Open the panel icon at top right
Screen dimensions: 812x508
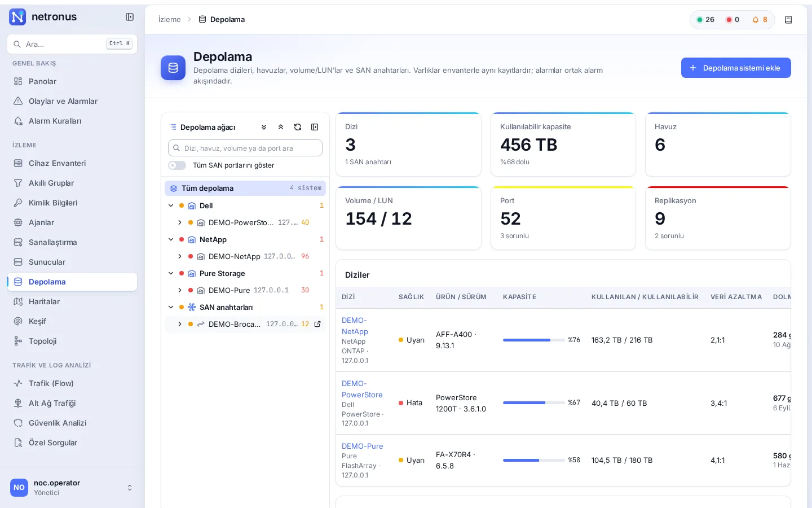[788, 20]
